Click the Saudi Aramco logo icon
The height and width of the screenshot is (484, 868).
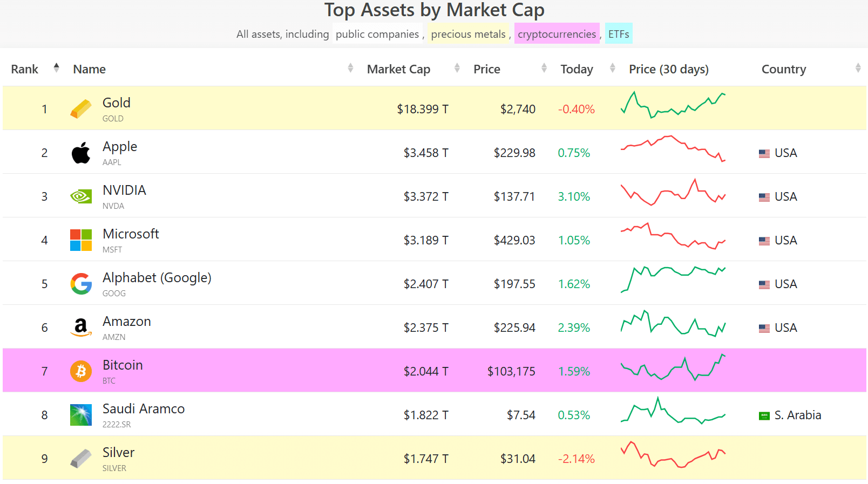pos(81,415)
